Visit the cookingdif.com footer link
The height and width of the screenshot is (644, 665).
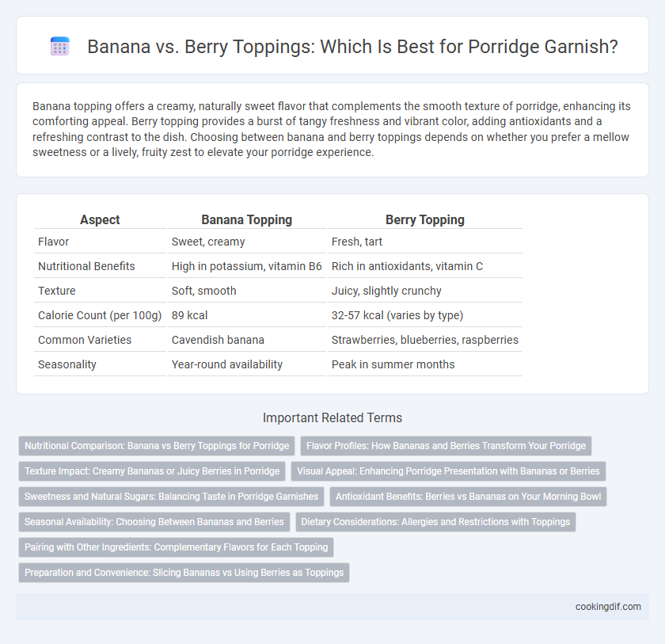pos(608,607)
